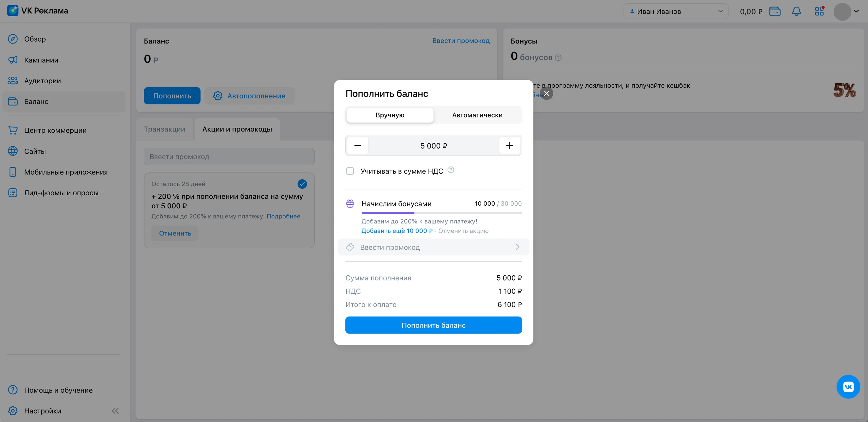
Task: Click Ввести промокод link on balance card
Action: pos(461,41)
